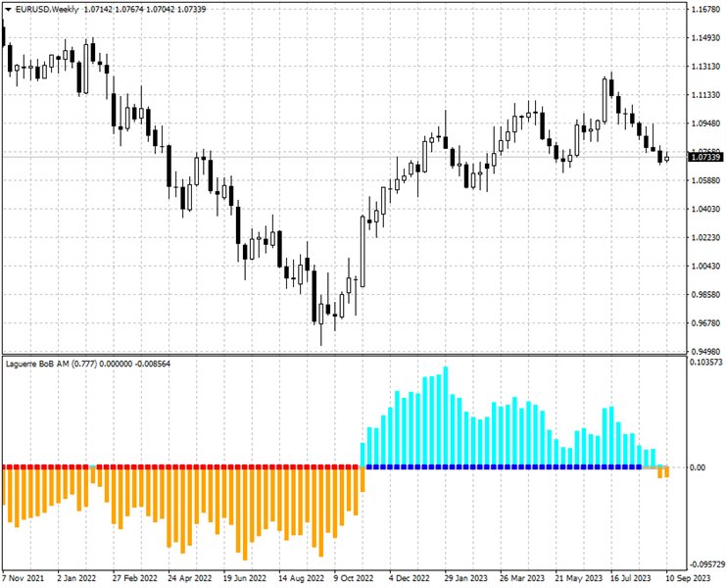726x588 pixels.
Task: Click the 4 Dec 2022 date label
Action: [409, 578]
